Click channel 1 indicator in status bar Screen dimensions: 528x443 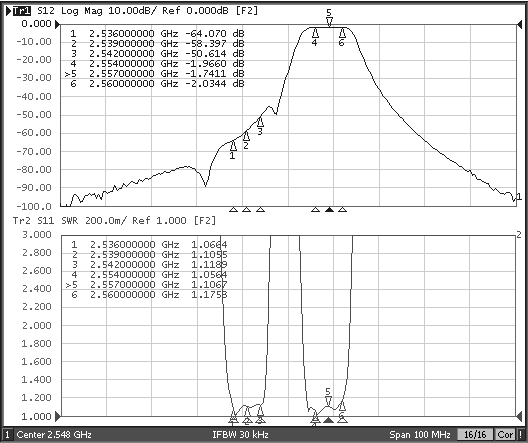(x=7, y=435)
